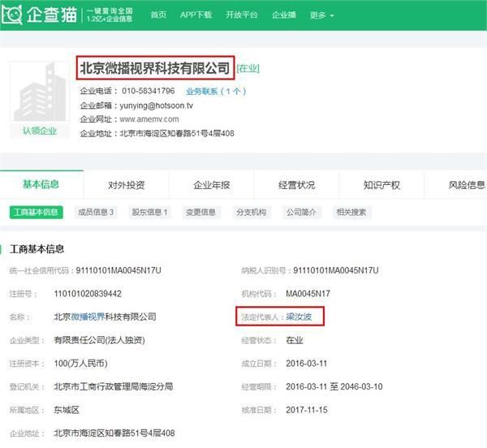Click the 纳税人识别号 value
The image size is (487, 448).
pyautogui.click(x=336, y=270)
